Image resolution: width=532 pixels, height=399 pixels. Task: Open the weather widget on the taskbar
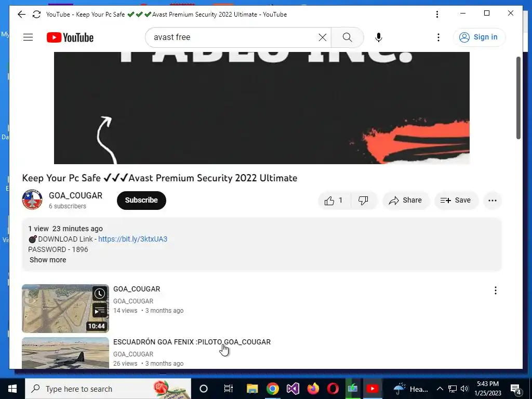(410, 389)
